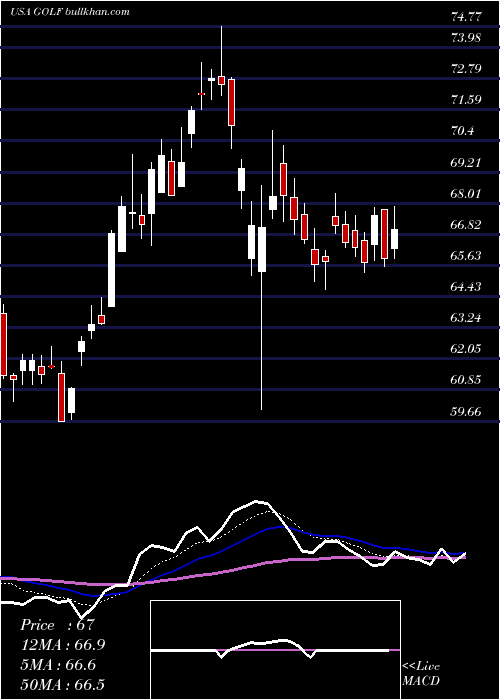Click the 62.05 price axis label

466,348
